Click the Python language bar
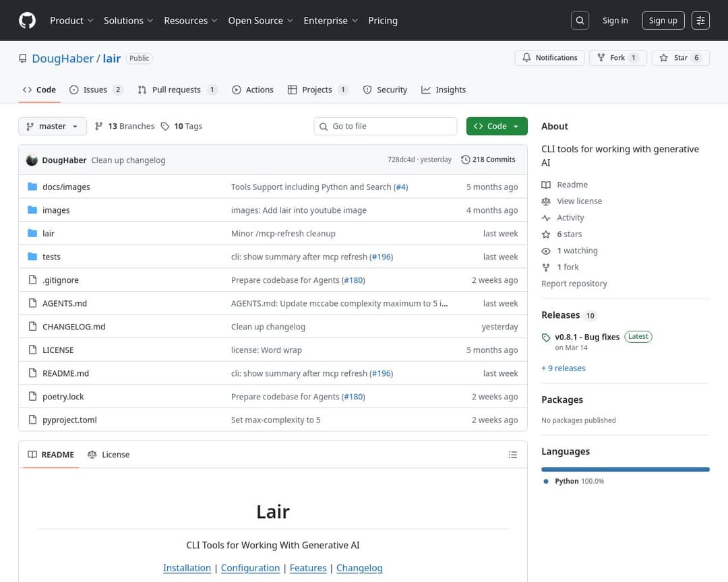The image size is (728, 582). click(625, 469)
